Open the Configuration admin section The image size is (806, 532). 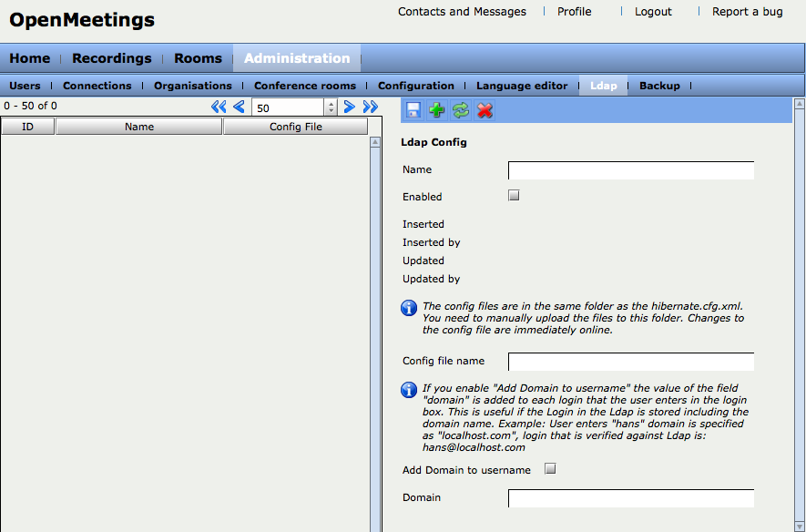click(x=416, y=86)
